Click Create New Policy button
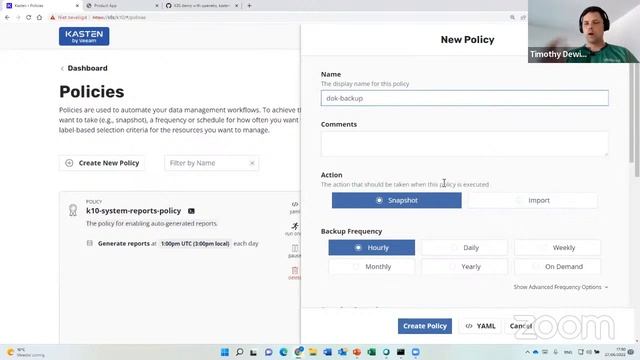Screen dimensions: 640x360 (x=102, y=163)
